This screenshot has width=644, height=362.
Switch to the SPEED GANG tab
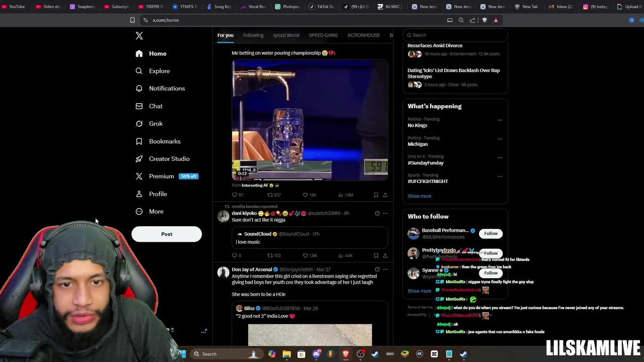(x=323, y=35)
